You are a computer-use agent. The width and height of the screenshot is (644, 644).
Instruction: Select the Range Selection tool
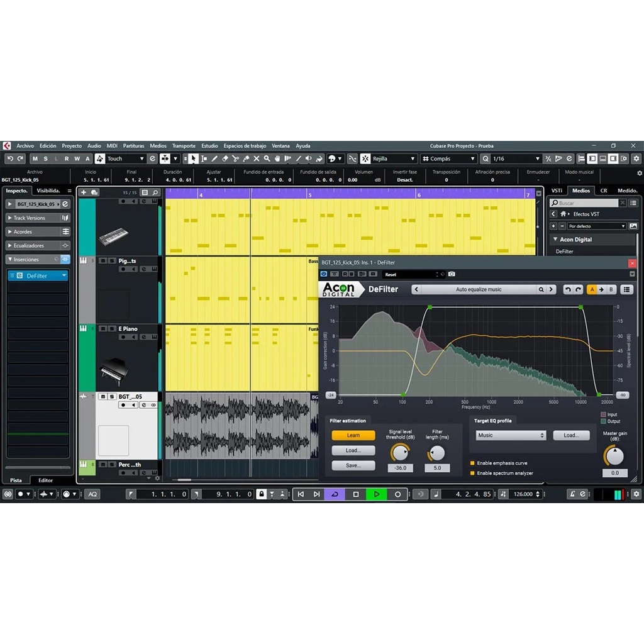click(204, 158)
